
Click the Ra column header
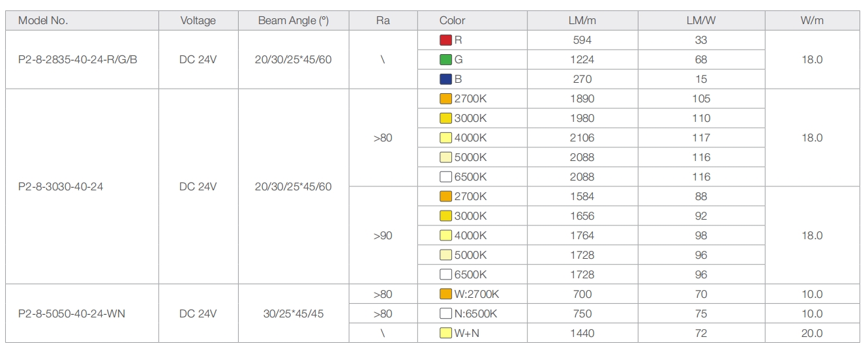(x=383, y=21)
